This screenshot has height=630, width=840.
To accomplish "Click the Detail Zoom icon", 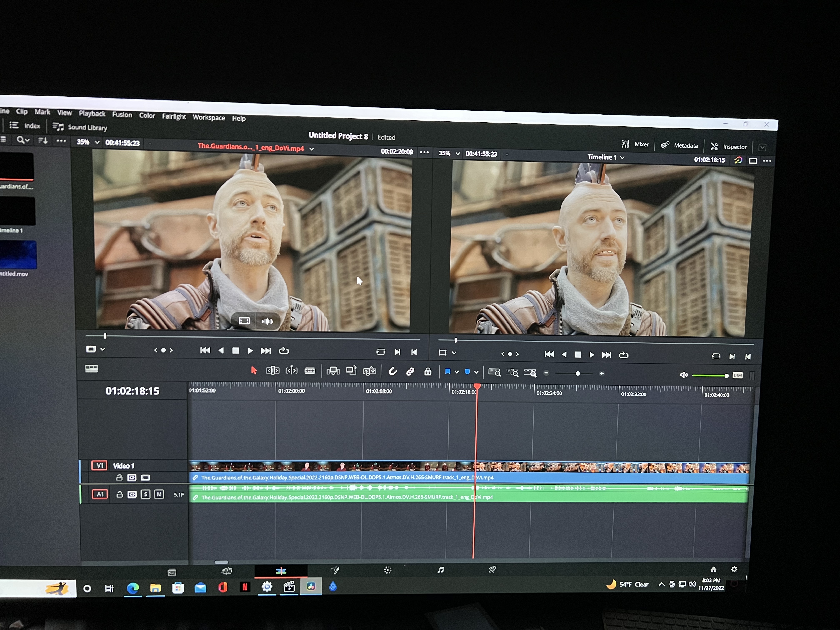I will [x=512, y=373].
